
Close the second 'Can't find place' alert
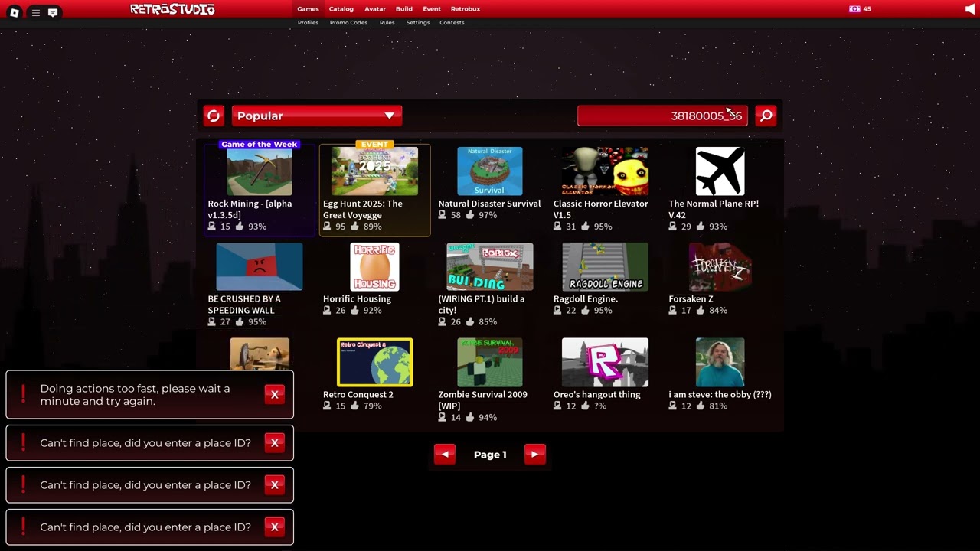click(x=274, y=484)
